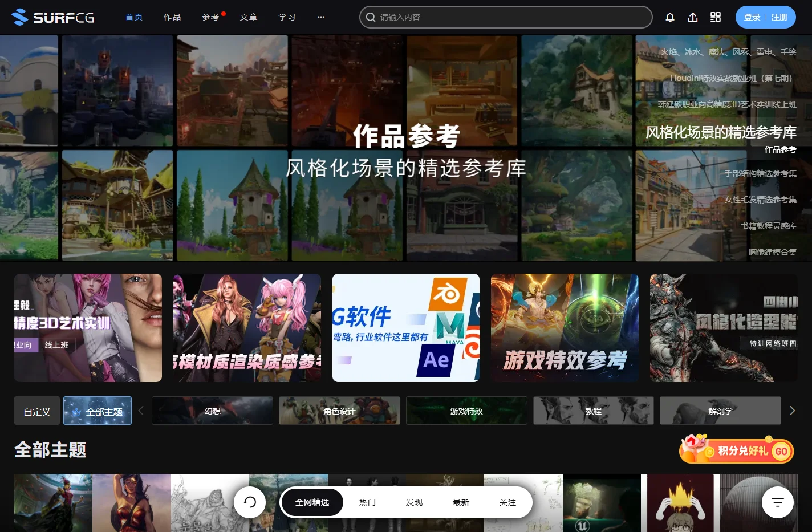The width and height of the screenshot is (812, 532).
Task: Select the 关注 tab
Action: click(507, 502)
